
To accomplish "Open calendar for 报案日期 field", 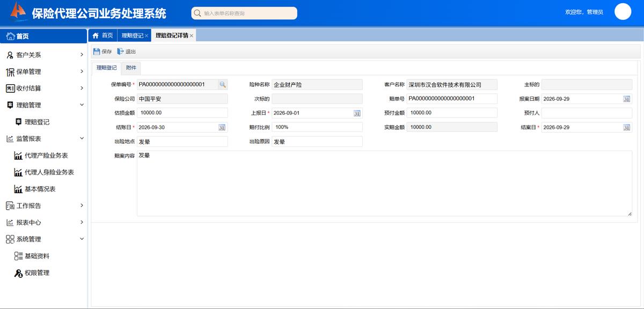I will tap(626, 99).
